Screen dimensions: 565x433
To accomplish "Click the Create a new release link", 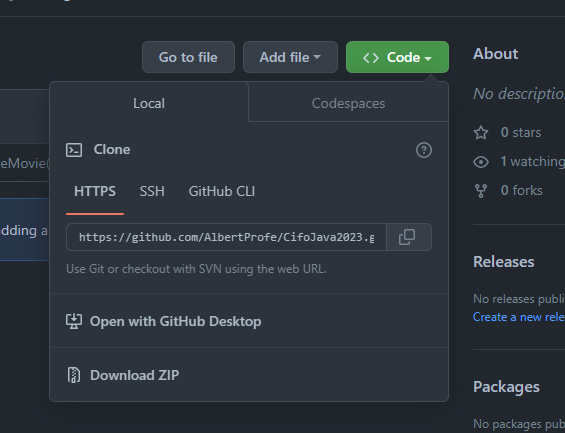I will tap(519, 317).
